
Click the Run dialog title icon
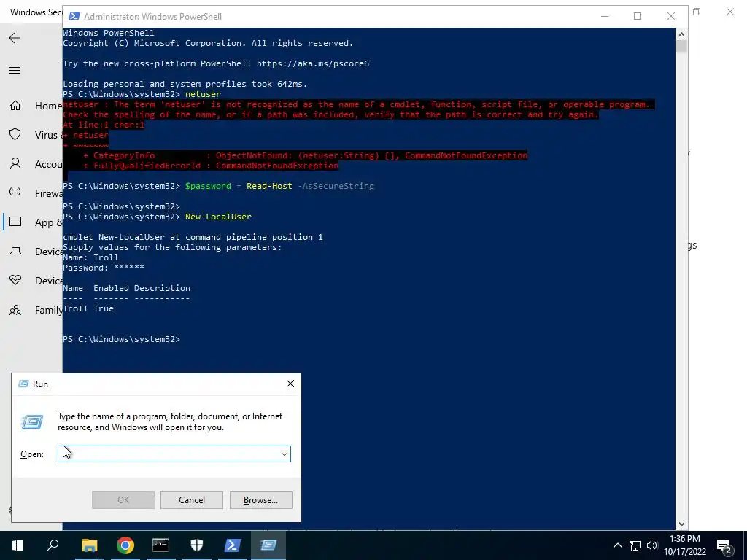tap(23, 384)
